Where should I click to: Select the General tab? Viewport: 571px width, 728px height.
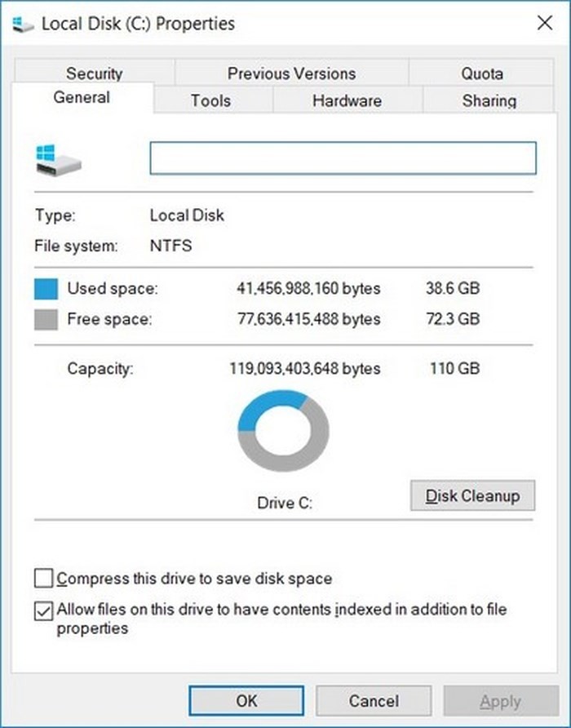pyautogui.click(x=82, y=98)
